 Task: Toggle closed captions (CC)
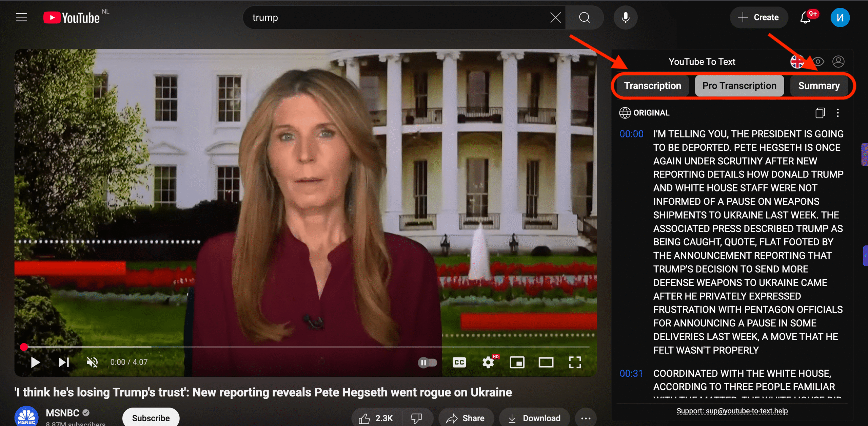tap(459, 363)
